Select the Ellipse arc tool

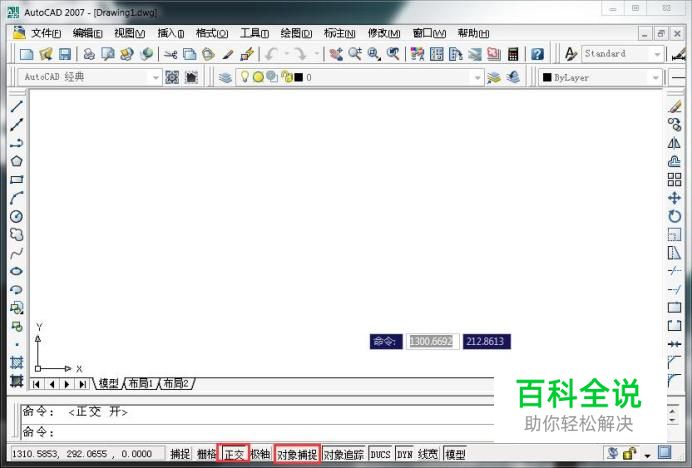click(x=17, y=290)
